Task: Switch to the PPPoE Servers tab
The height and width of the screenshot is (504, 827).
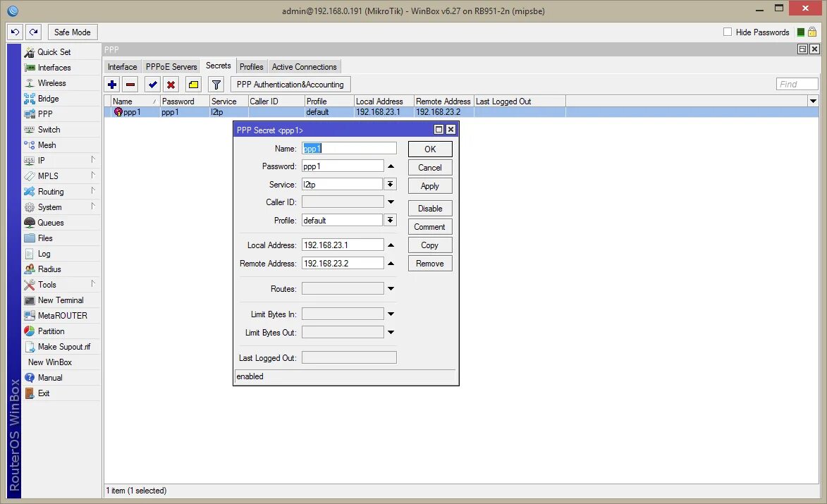Action: click(x=171, y=67)
